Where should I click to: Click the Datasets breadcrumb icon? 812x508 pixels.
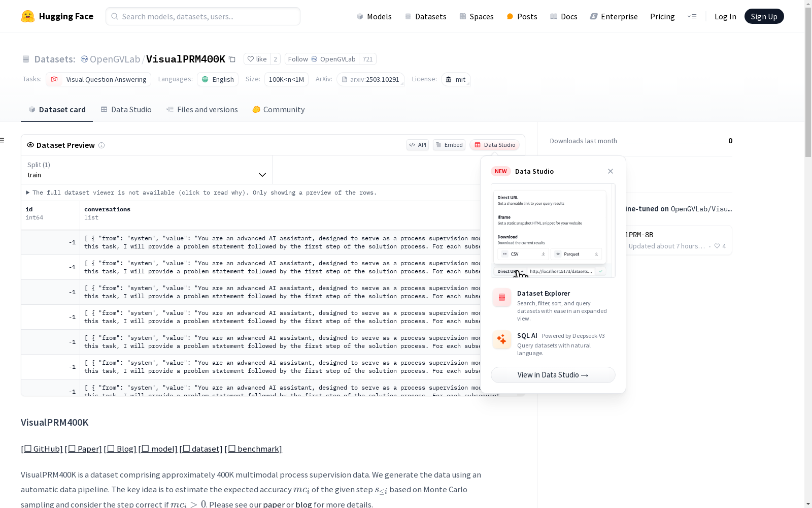click(26, 59)
